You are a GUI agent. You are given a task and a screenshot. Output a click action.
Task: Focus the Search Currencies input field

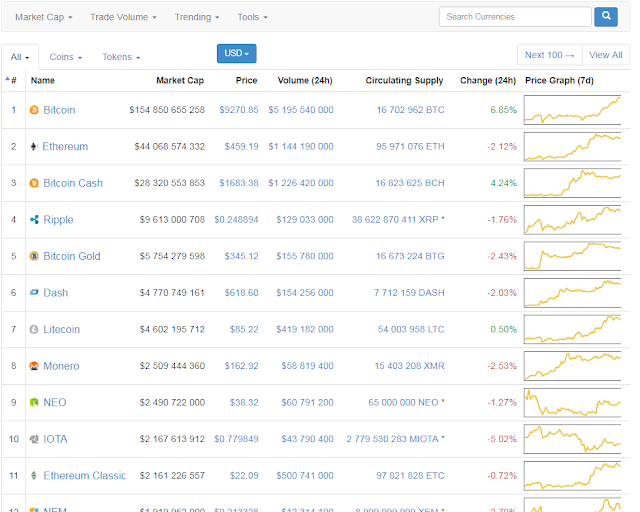point(515,17)
